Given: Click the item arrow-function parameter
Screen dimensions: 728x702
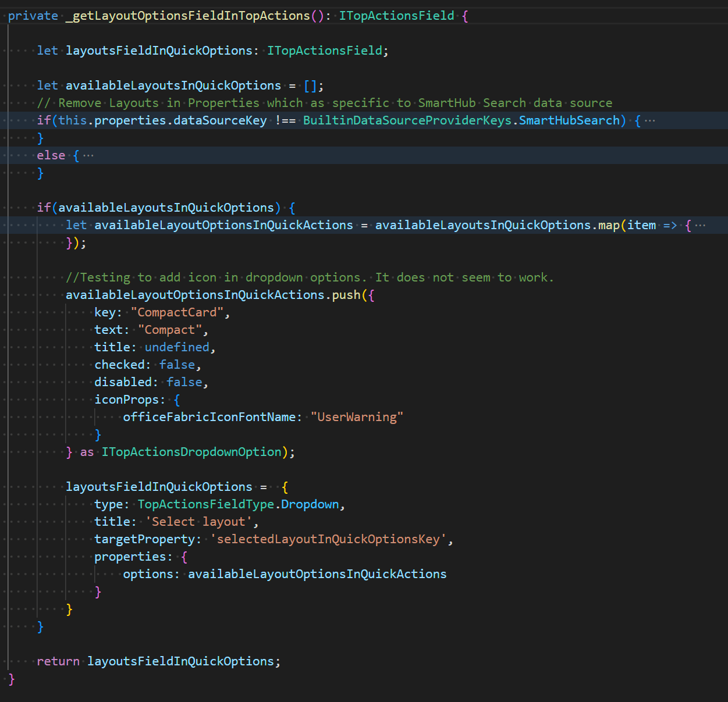Looking at the screenshot, I should [x=641, y=225].
